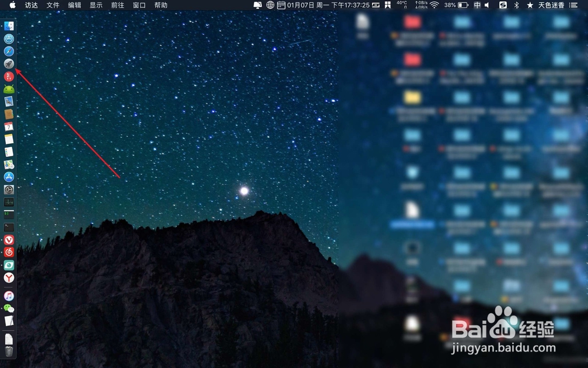
Task: Open the Vivaldi browser
Action: (9, 240)
